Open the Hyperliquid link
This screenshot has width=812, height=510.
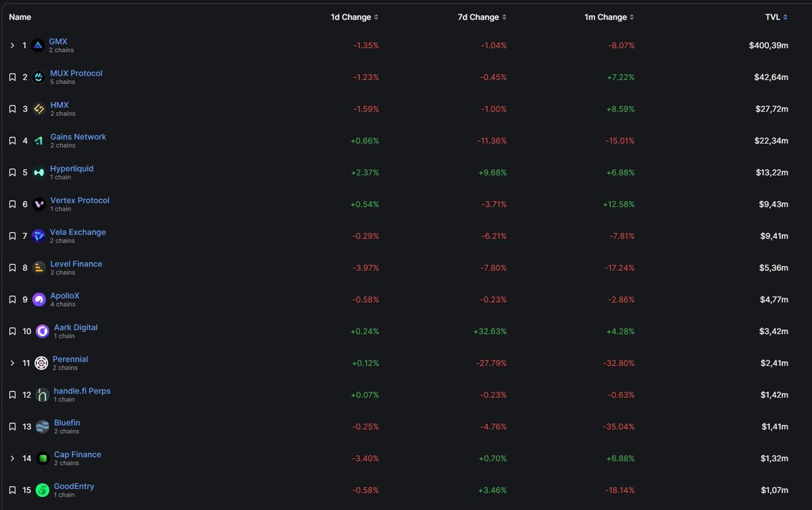tap(72, 169)
